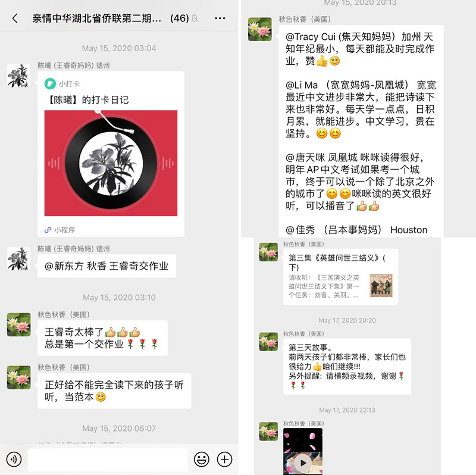
Task: Tap the plus more-attachments button
Action: (x=225, y=459)
